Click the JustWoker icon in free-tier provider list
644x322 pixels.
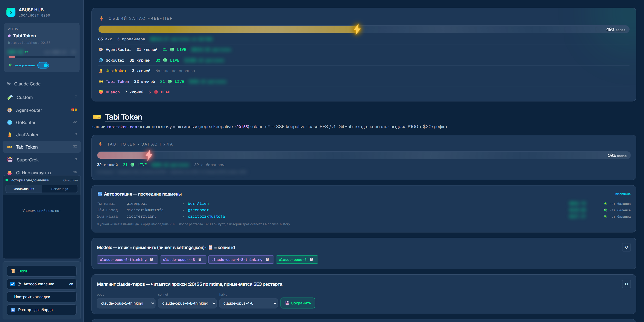[x=101, y=71]
